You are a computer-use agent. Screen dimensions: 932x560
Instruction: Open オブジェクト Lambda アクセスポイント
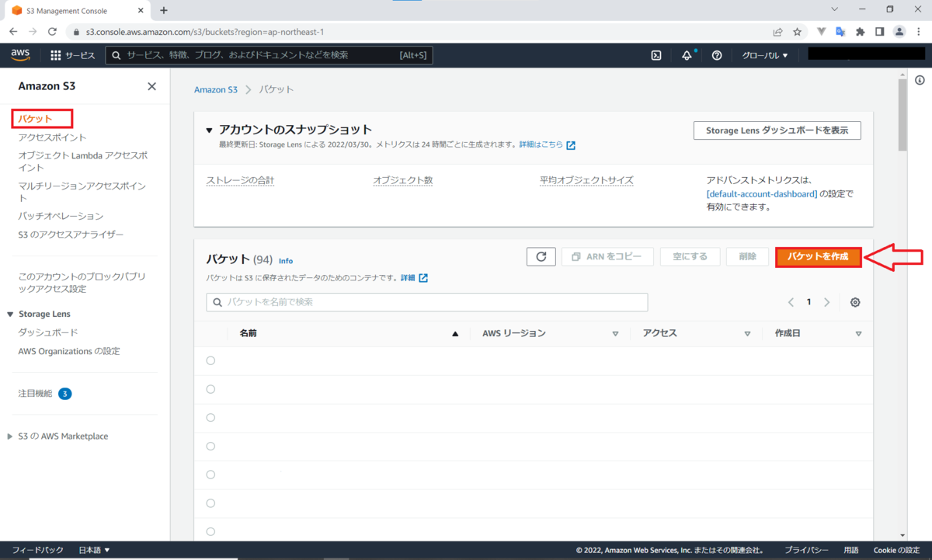(83, 162)
